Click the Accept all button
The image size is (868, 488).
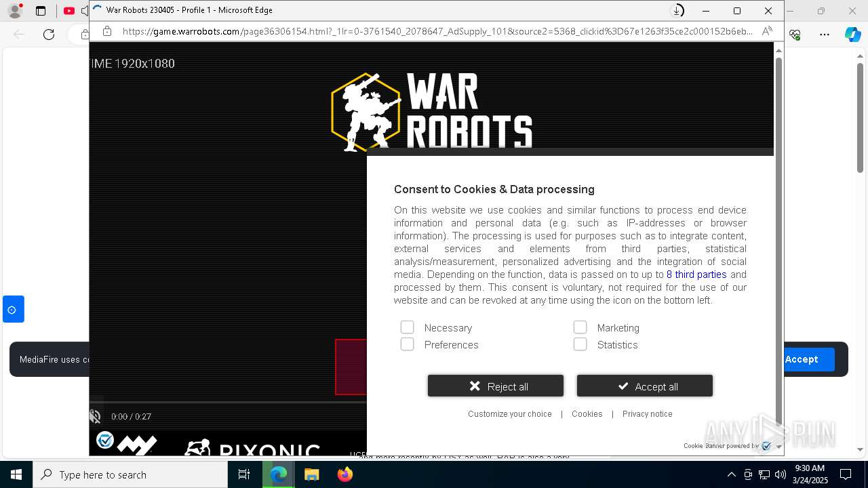tap(645, 386)
